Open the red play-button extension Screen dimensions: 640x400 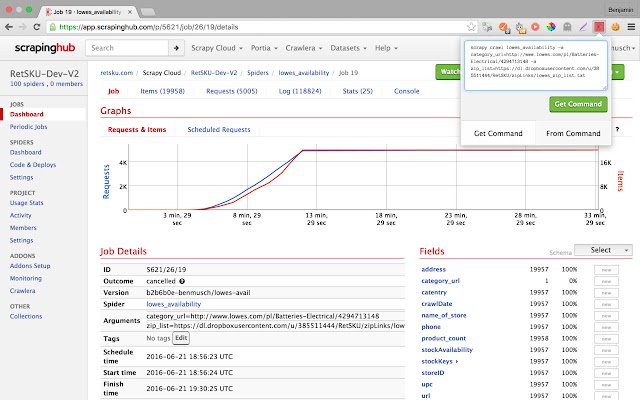pos(535,27)
